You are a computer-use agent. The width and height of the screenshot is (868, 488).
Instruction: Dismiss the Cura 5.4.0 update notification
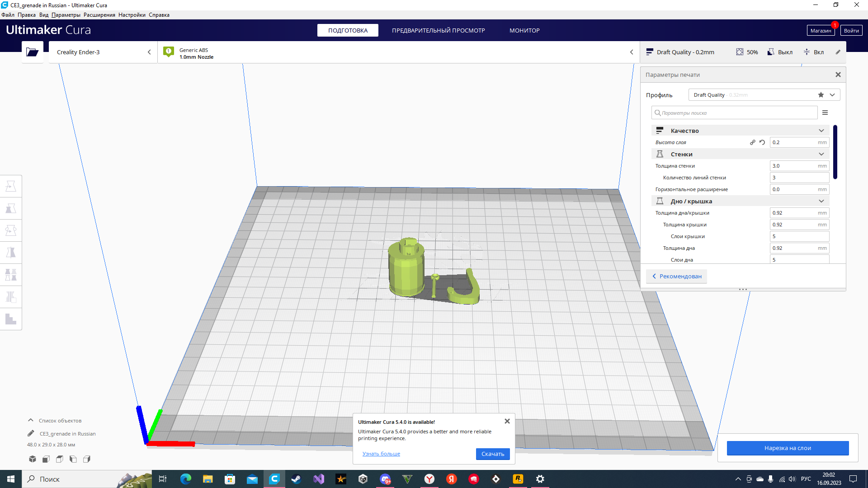[507, 421]
